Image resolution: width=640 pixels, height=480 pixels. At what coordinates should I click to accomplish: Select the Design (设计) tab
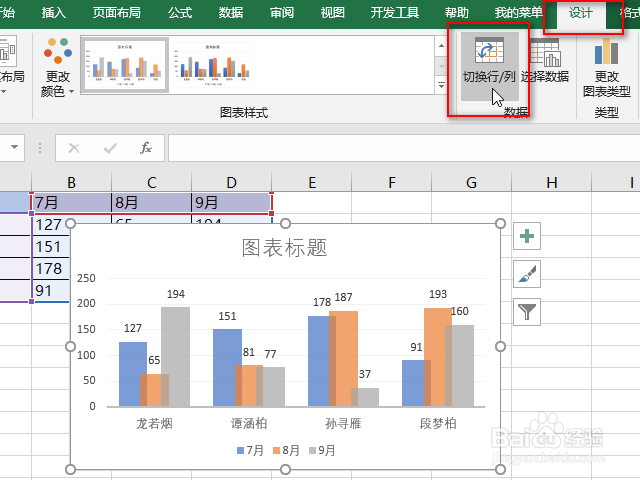[581, 13]
